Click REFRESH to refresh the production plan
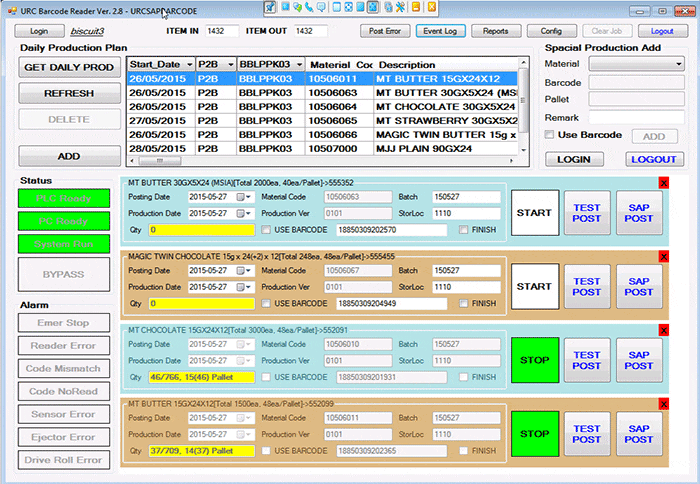The height and width of the screenshot is (484, 700). 69,93
